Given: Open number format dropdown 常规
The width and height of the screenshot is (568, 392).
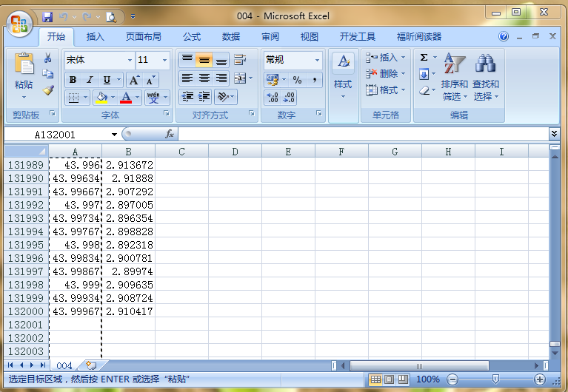Looking at the screenshot, I should tap(317, 60).
